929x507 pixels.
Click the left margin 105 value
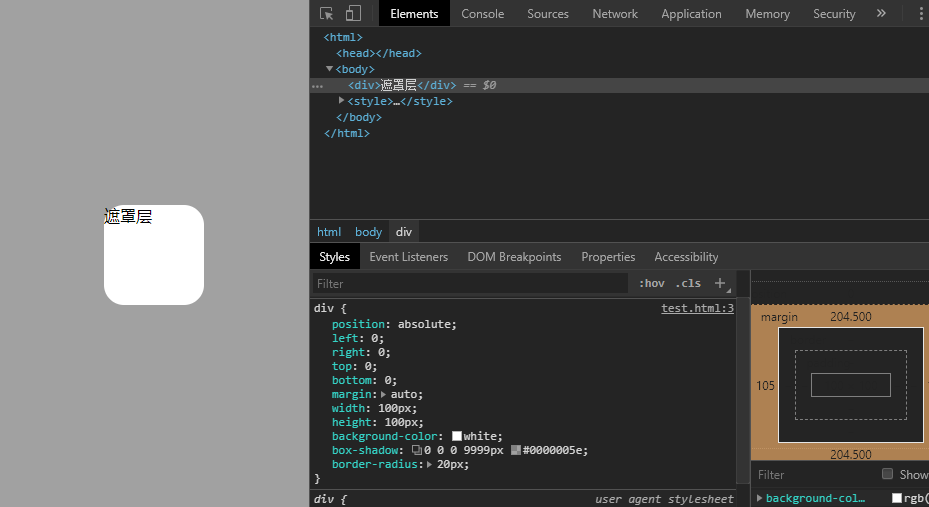765,386
